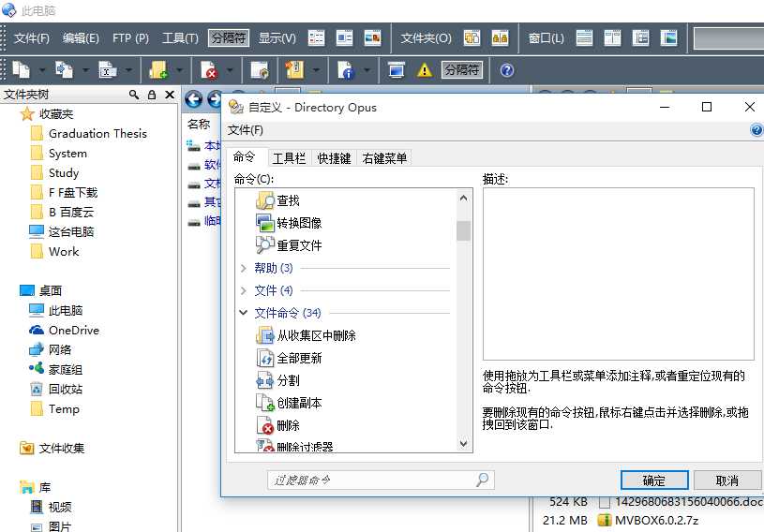Click the command list scrollbar thumb

click(463, 230)
